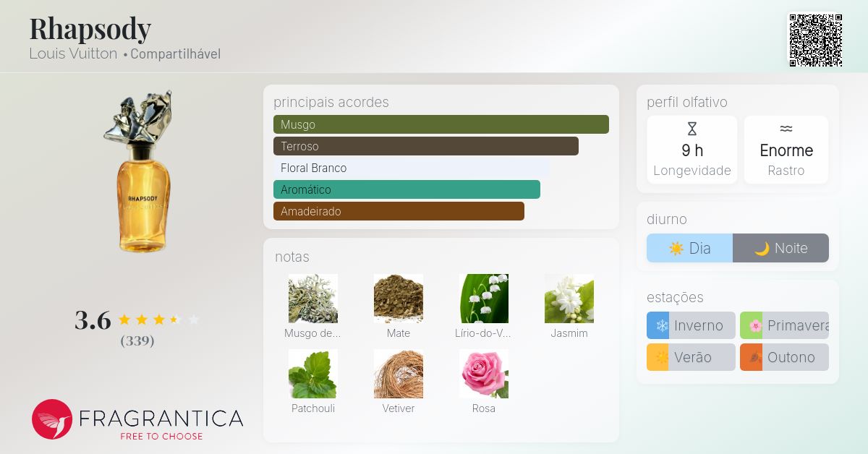The image size is (868, 454).
Task: Click the FREE TO CHOOSE tagline
Action: pos(161,436)
